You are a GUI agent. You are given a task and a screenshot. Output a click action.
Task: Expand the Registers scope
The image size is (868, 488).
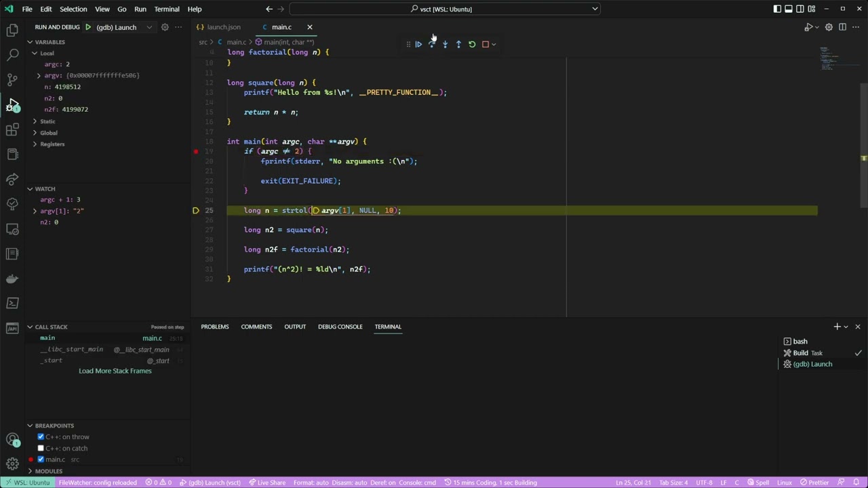(x=35, y=144)
